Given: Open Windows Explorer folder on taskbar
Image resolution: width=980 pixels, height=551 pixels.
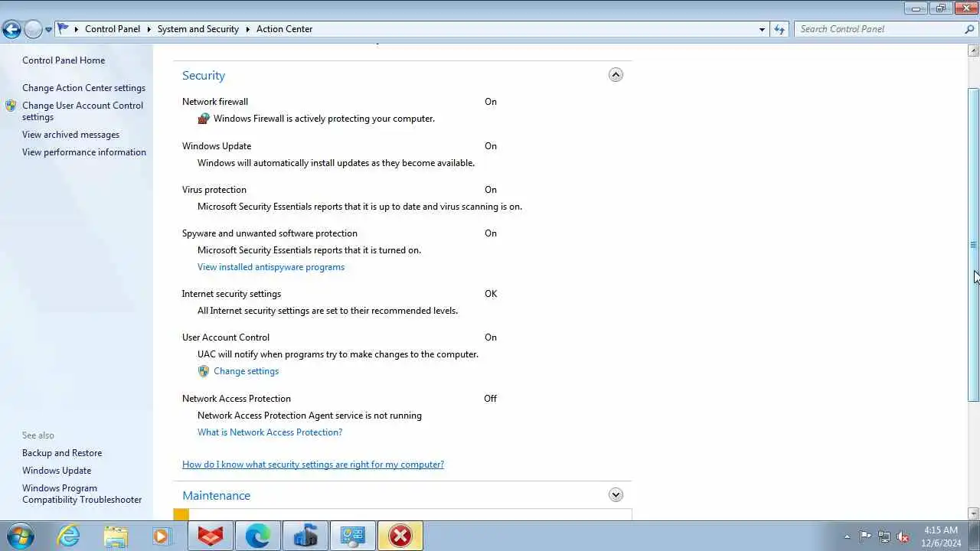Looking at the screenshot, I should [x=116, y=536].
